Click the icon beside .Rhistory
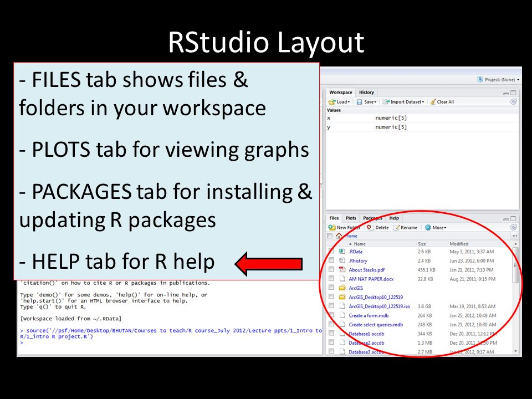The image size is (532, 399). [x=342, y=260]
